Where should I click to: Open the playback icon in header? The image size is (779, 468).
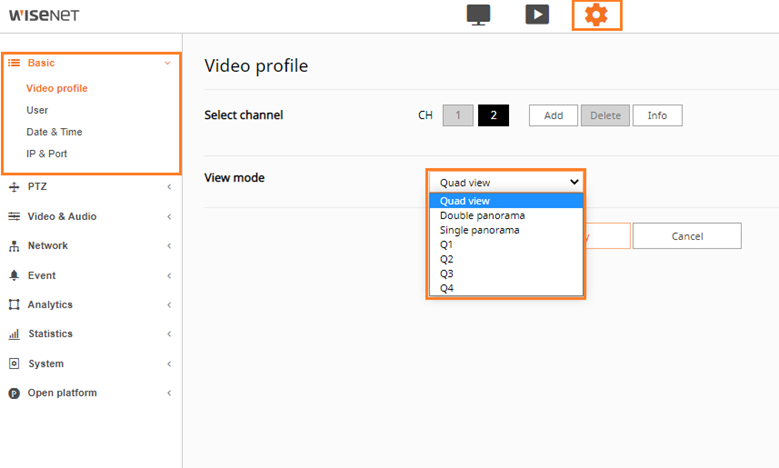click(x=537, y=15)
